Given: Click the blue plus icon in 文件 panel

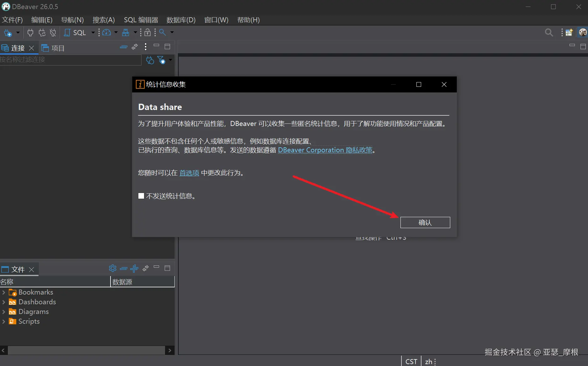Looking at the screenshot, I should [x=134, y=269].
